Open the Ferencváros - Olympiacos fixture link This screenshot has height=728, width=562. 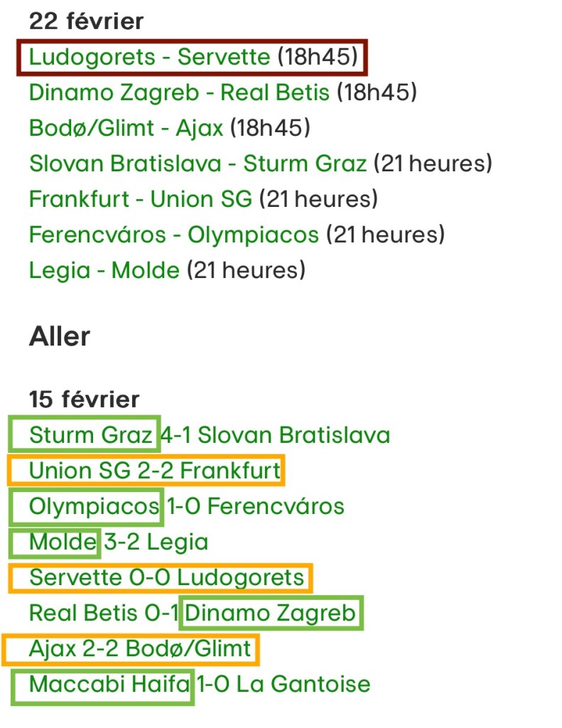(173, 235)
